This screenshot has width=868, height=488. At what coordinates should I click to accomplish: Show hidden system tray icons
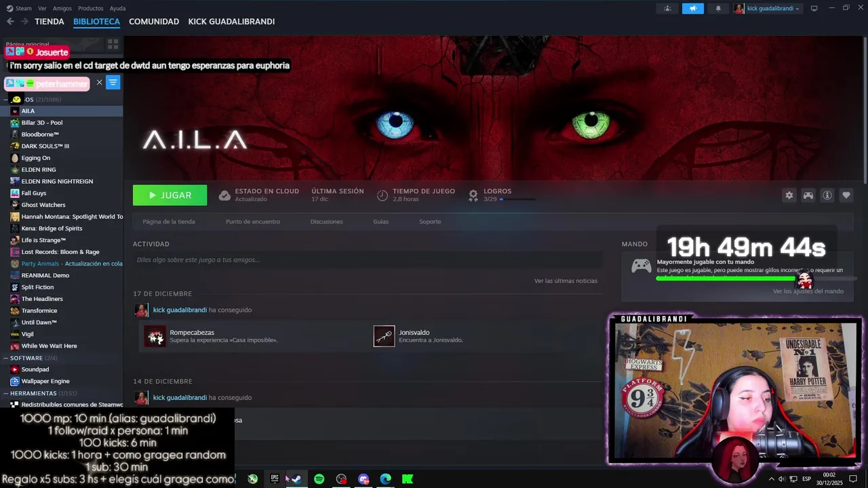[x=771, y=479]
